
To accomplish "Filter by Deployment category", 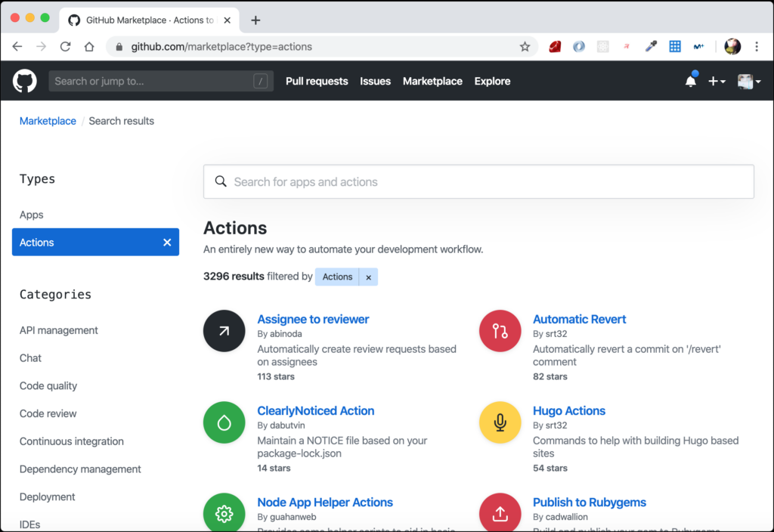I will [x=48, y=496].
